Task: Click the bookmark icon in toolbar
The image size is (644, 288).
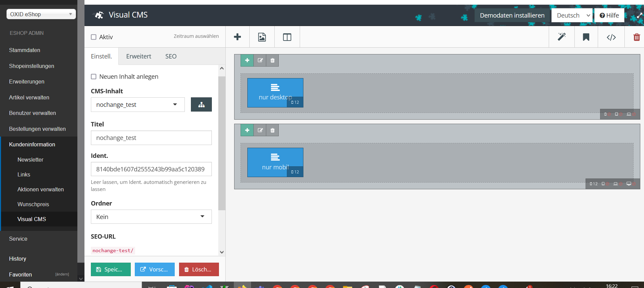Action: click(586, 37)
